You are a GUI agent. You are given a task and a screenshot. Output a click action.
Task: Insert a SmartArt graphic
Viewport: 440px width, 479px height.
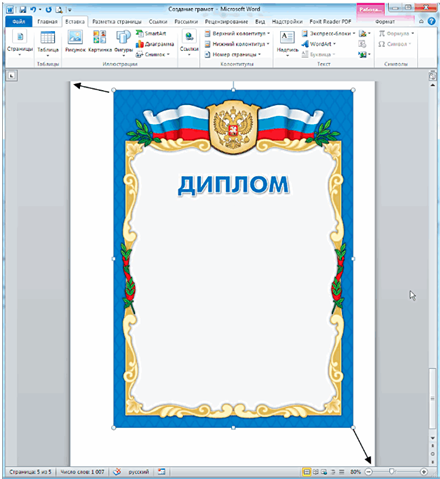[151, 33]
